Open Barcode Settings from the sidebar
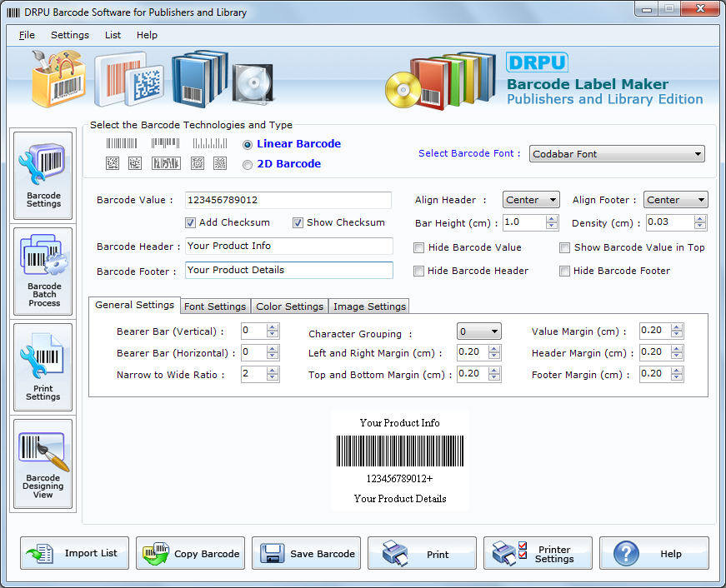 (43, 174)
